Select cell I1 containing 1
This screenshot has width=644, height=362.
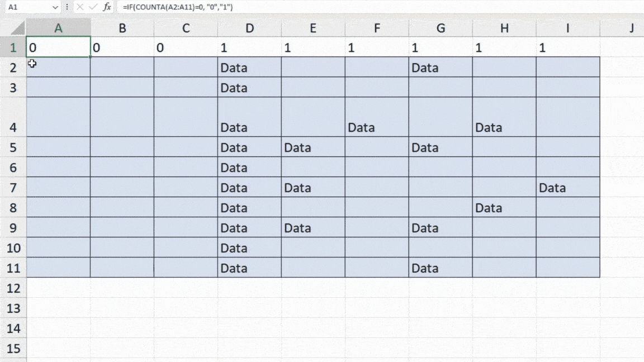568,47
